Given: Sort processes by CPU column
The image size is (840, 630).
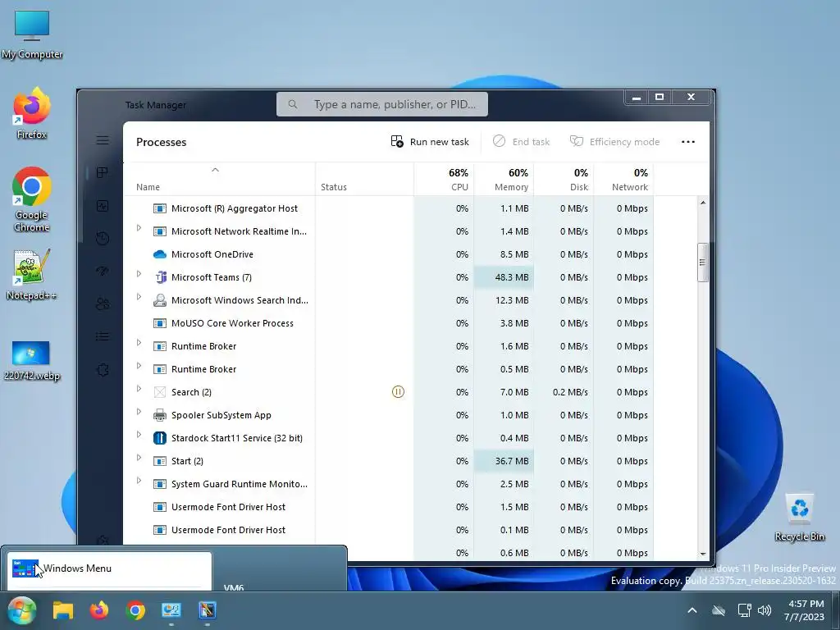Looking at the screenshot, I should click(444, 180).
